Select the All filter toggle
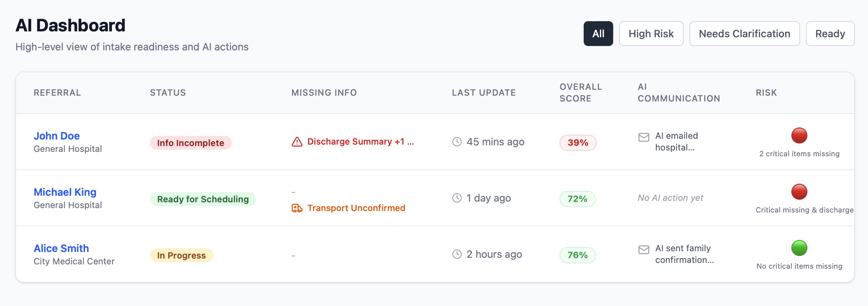This screenshot has height=306, width=868. (x=598, y=34)
